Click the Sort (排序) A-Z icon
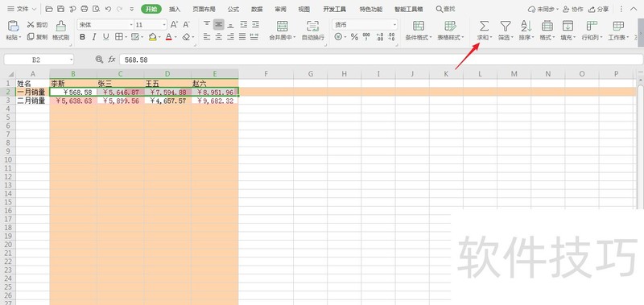 click(526, 26)
